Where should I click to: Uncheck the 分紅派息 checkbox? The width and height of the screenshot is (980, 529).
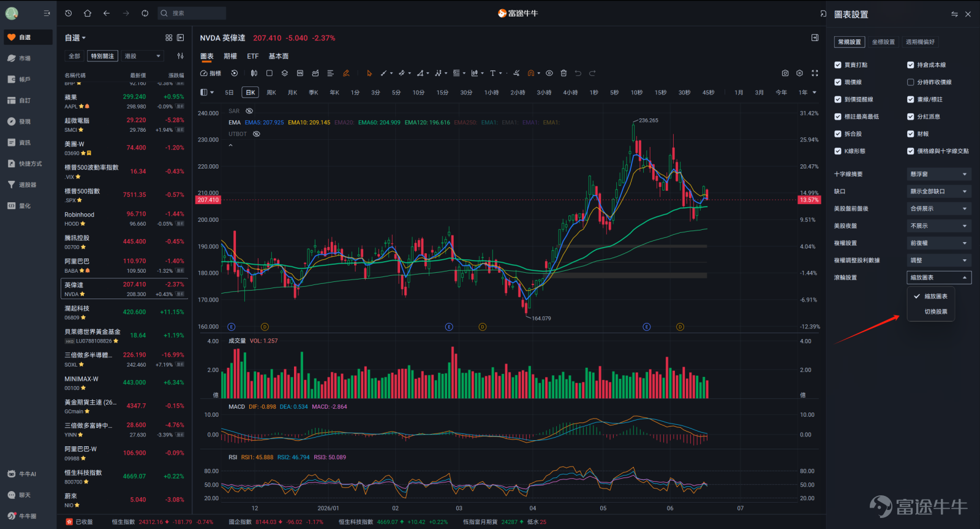pos(911,116)
